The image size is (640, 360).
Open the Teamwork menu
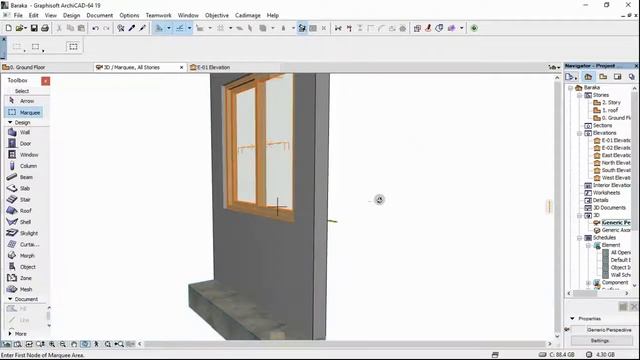click(x=158, y=15)
